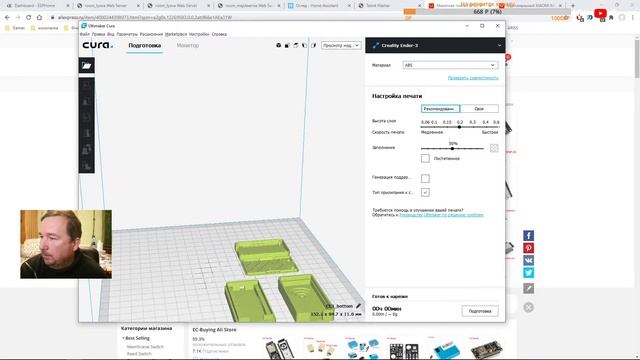Open Per Model Settings tool in Cura
Screen dimensions: 640x360
coord(87,149)
